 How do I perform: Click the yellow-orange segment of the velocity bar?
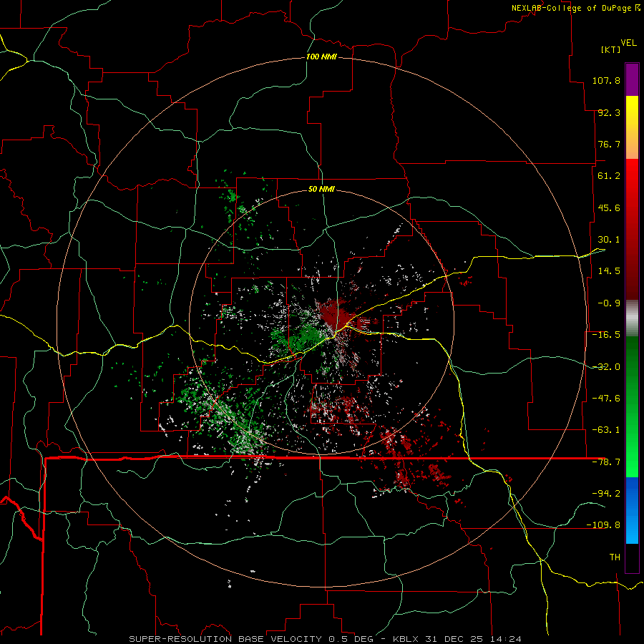pos(632,127)
